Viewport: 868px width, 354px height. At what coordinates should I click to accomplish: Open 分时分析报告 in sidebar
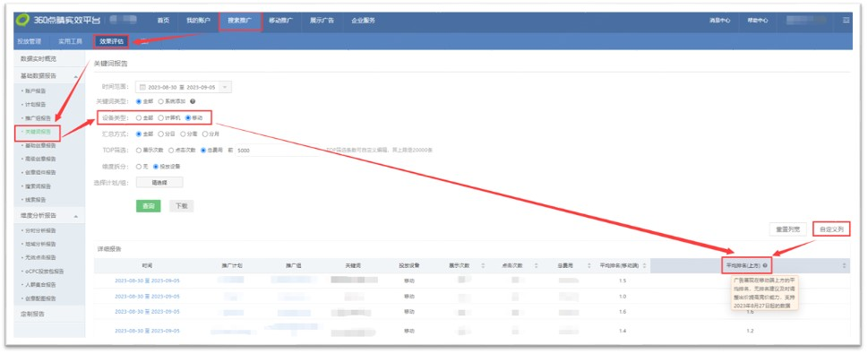pyautogui.click(x=39, y=230)
